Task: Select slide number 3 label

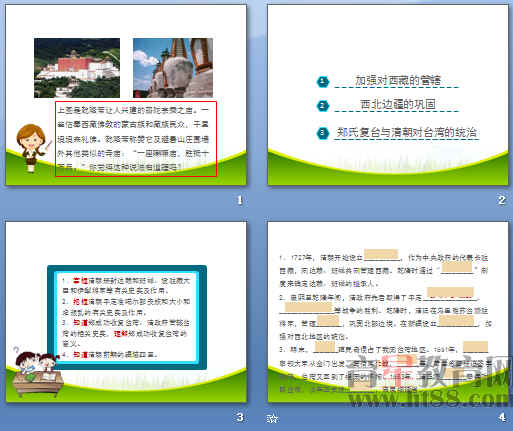Action: (x=240, y=417)
